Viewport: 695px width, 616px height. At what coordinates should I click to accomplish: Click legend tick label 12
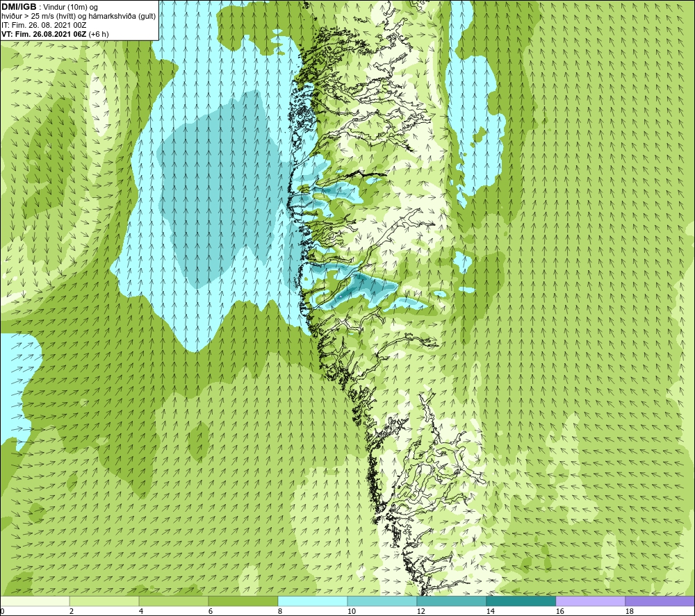[421, 612]
